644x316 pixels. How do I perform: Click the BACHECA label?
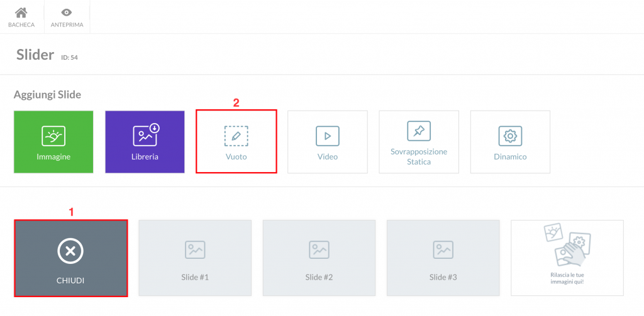pos(21,25)
